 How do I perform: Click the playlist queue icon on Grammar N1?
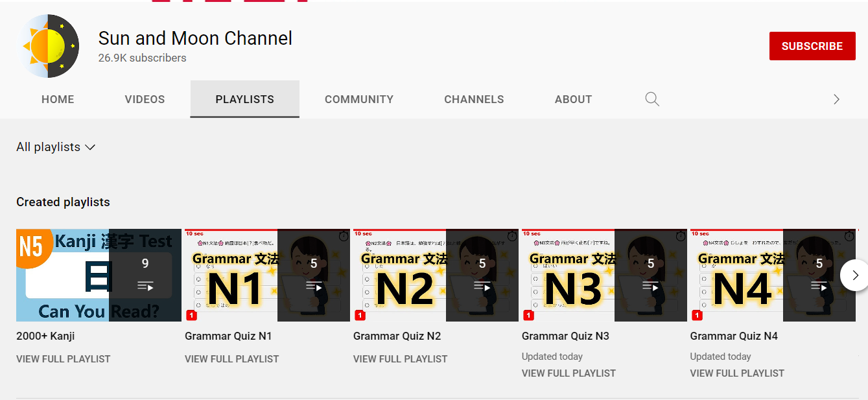314,286
